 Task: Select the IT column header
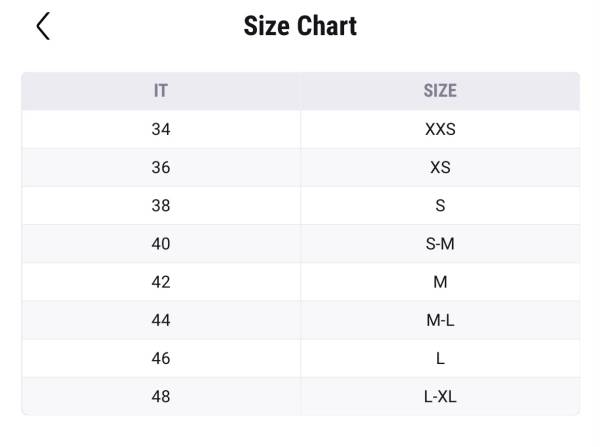pos(161,91)
